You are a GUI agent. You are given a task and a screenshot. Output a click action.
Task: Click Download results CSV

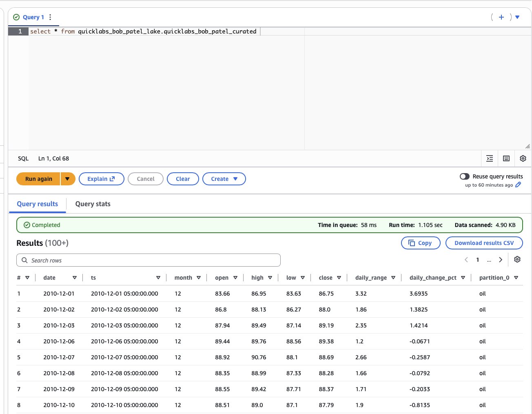tap(484, 243)
